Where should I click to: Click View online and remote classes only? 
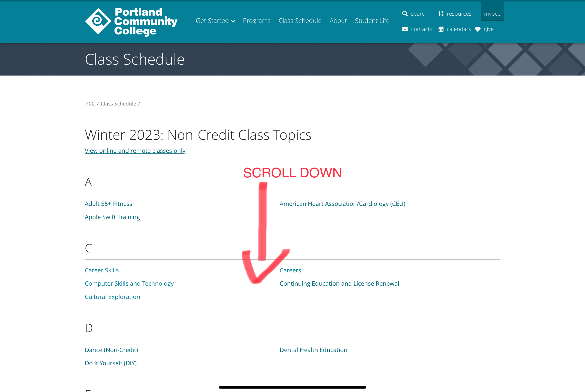(x=135, y=150)
